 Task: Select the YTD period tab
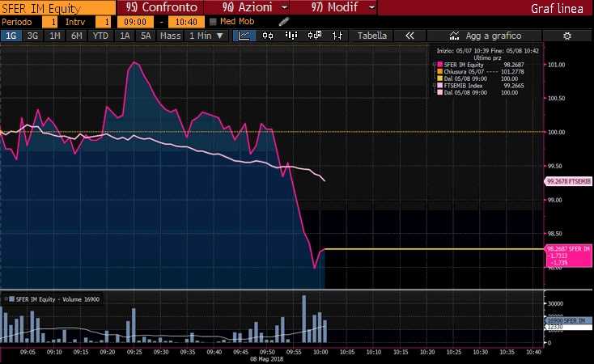click(x=100, y=36)
